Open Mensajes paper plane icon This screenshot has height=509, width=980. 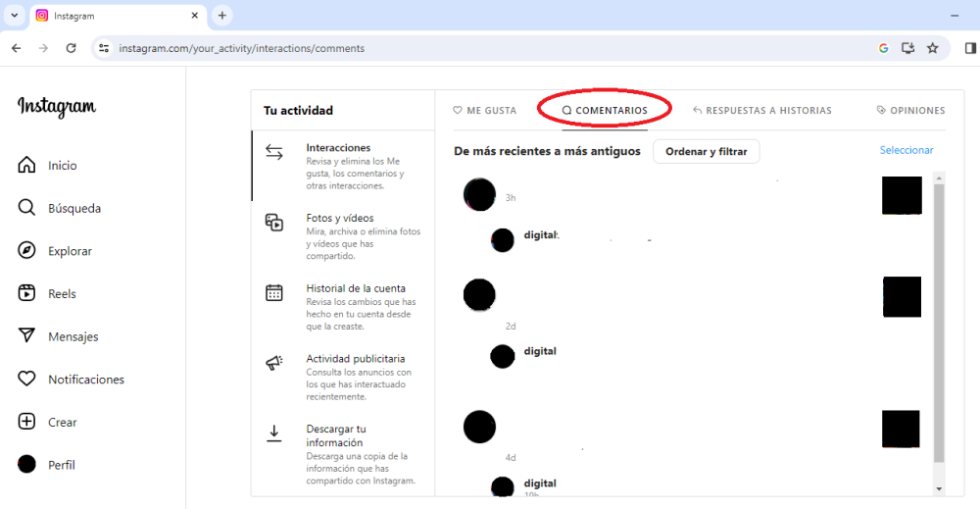27,336
